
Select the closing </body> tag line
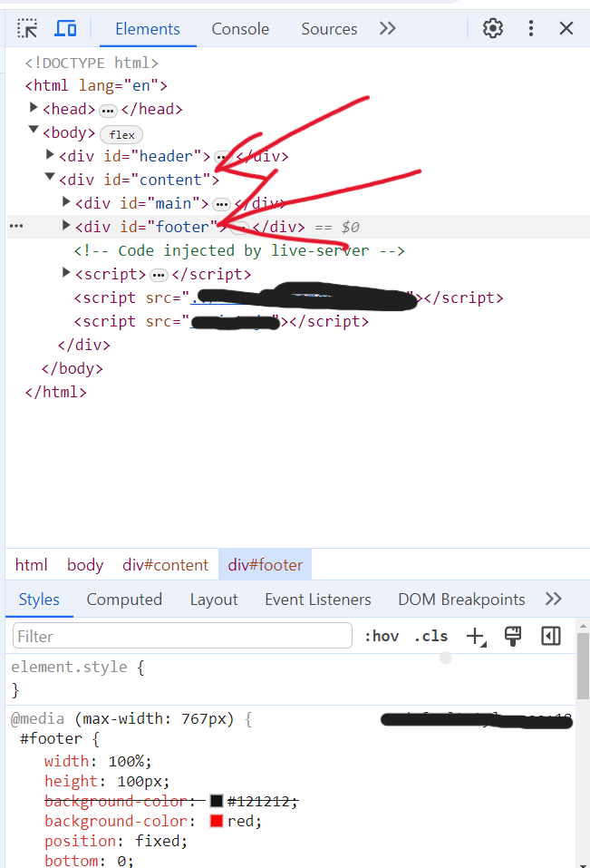pyautogui.click(x=72, y=368)
